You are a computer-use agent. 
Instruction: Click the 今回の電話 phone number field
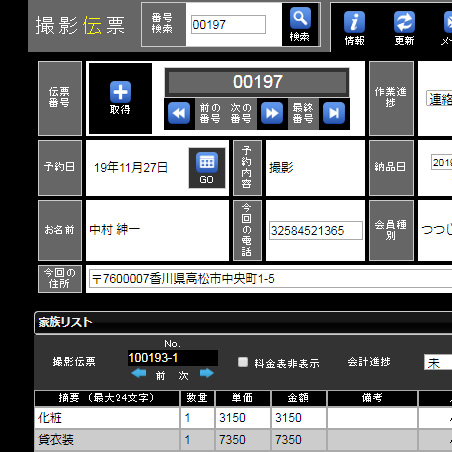[316, 230]
